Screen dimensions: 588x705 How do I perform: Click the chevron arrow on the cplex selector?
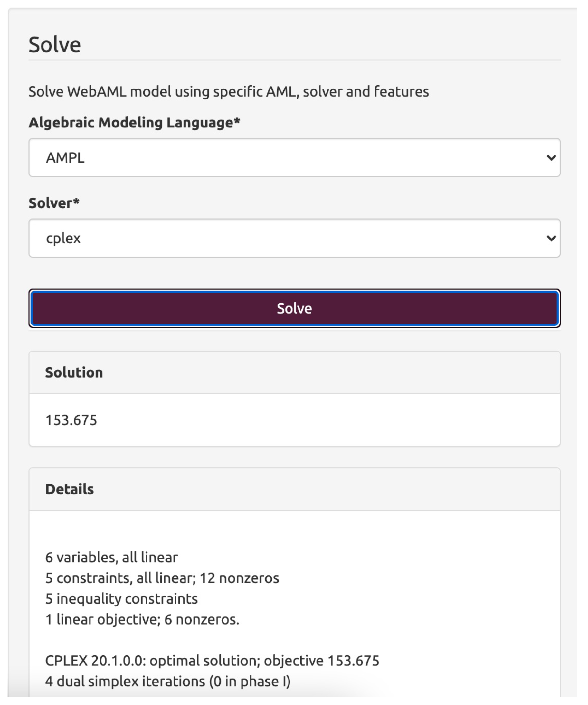coord(551,238)
